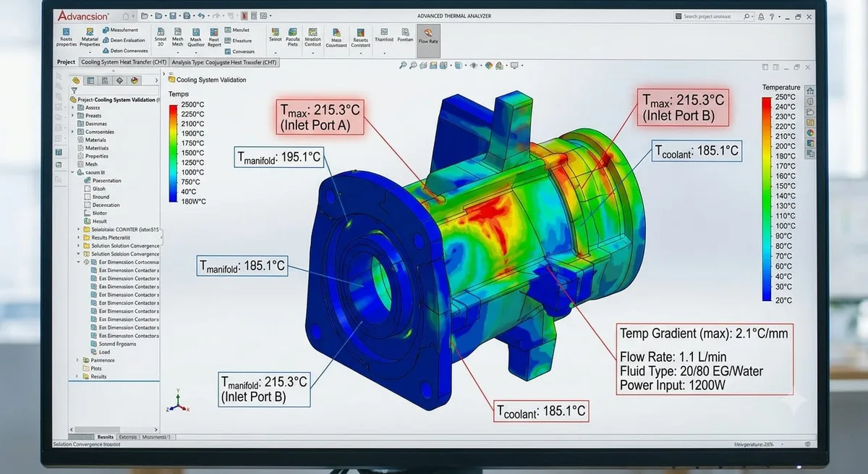Save the project using the floppy icon
This screenshot has height=474, width=868.
pyautogui.click(x=173, y=15)
